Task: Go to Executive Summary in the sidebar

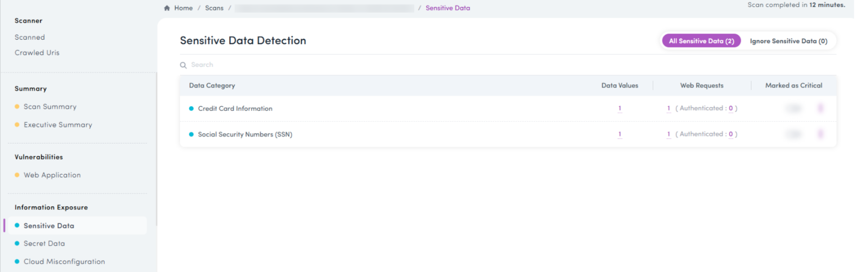Action: [57, 125]
